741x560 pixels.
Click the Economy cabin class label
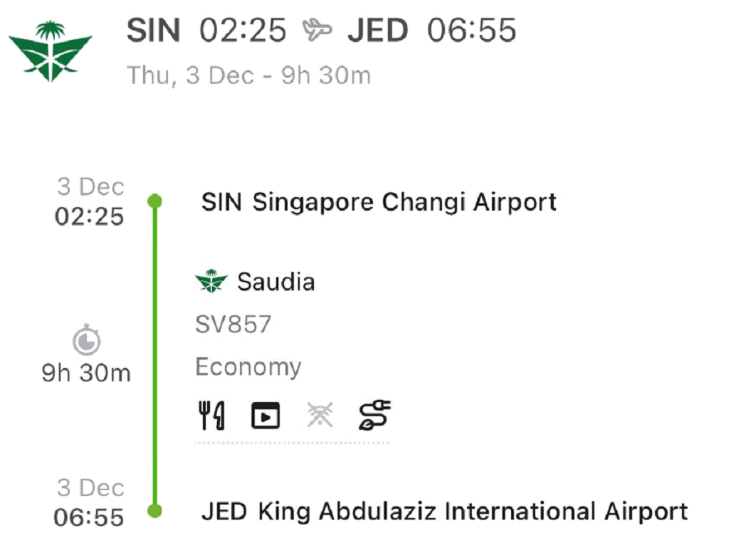248,367
